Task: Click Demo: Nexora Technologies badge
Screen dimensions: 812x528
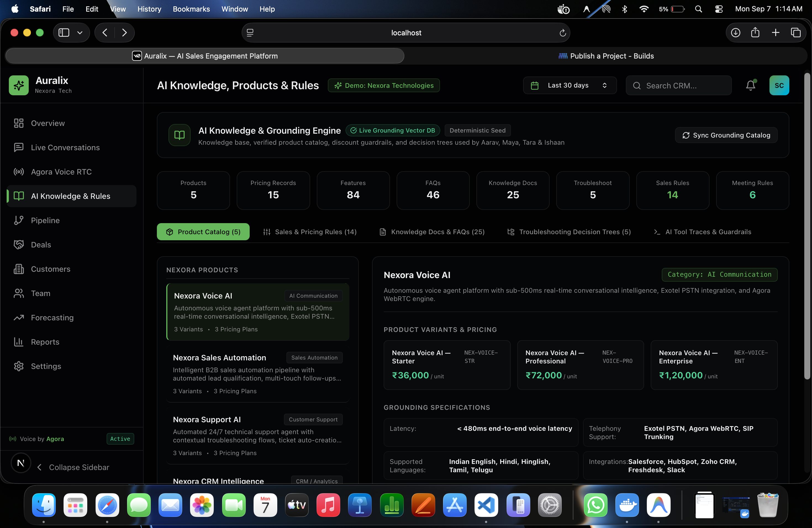Action: (383, 85)
